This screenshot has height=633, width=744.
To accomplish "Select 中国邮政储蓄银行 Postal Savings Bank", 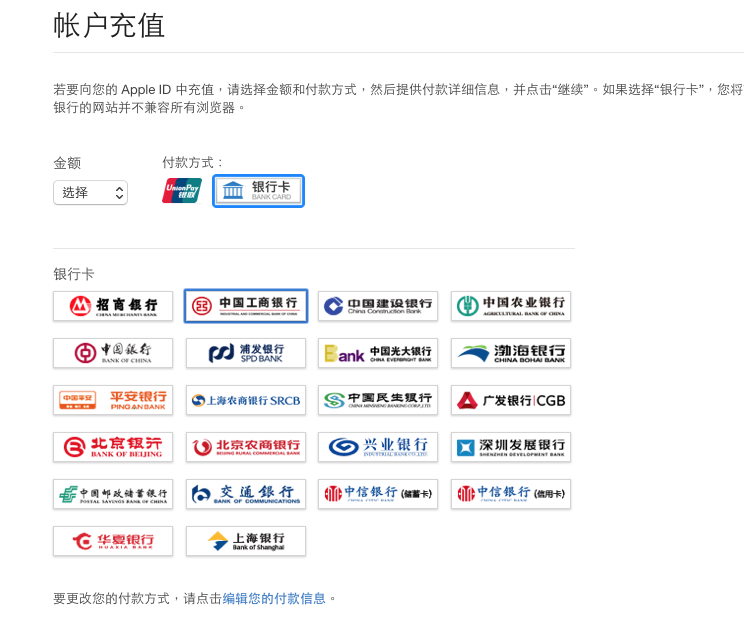I will (113, 494).
